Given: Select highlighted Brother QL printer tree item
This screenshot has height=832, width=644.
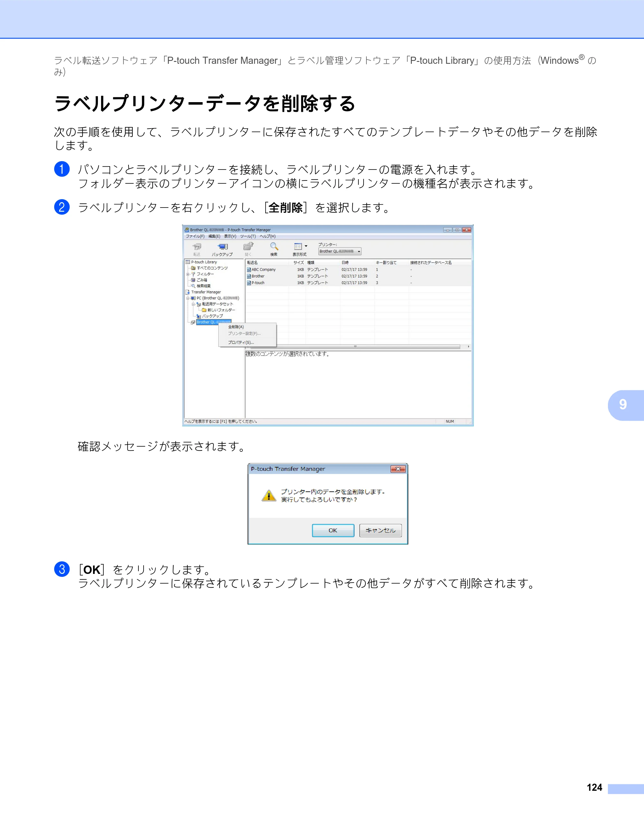Looking at the screenshot, I should click(x=213, y=322).
